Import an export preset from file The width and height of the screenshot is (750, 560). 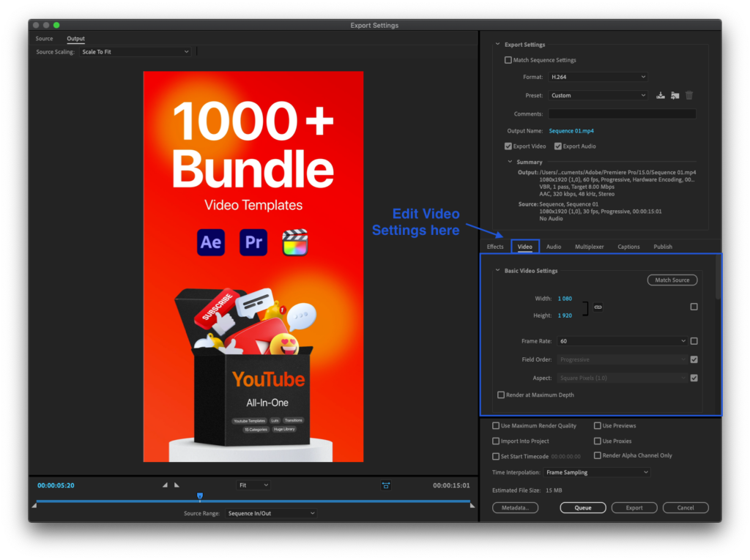pyautogui.click(x=675, y=95)
